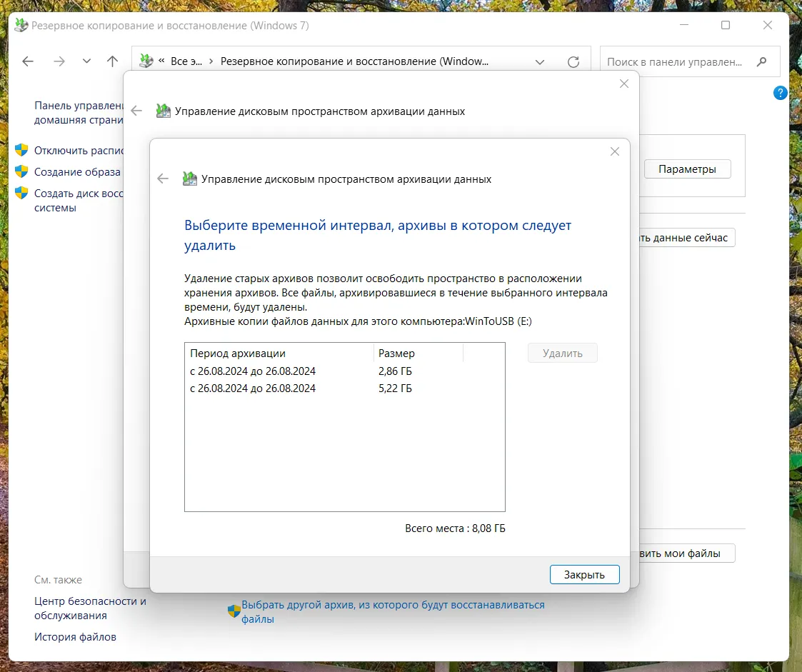
Task: Click the shield icon beside Выбрать другой архив
Action: (234, 611)
